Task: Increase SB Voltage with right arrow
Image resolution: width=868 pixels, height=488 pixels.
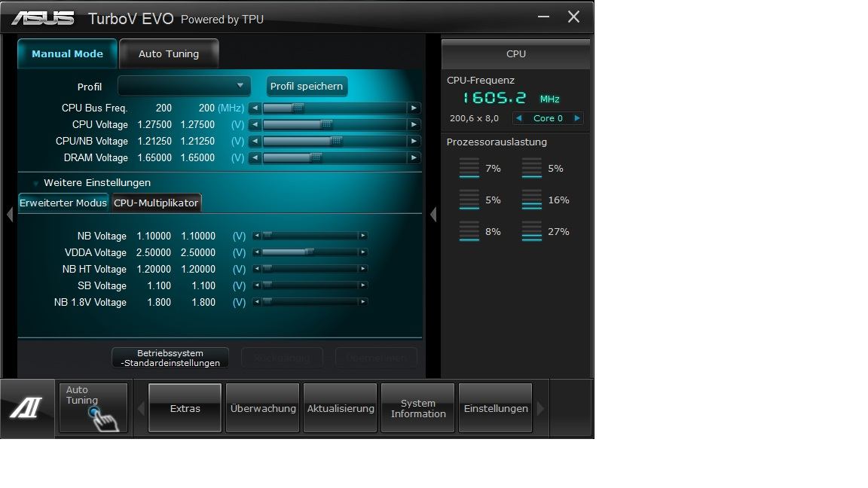Action: click(x=362, y=285)
